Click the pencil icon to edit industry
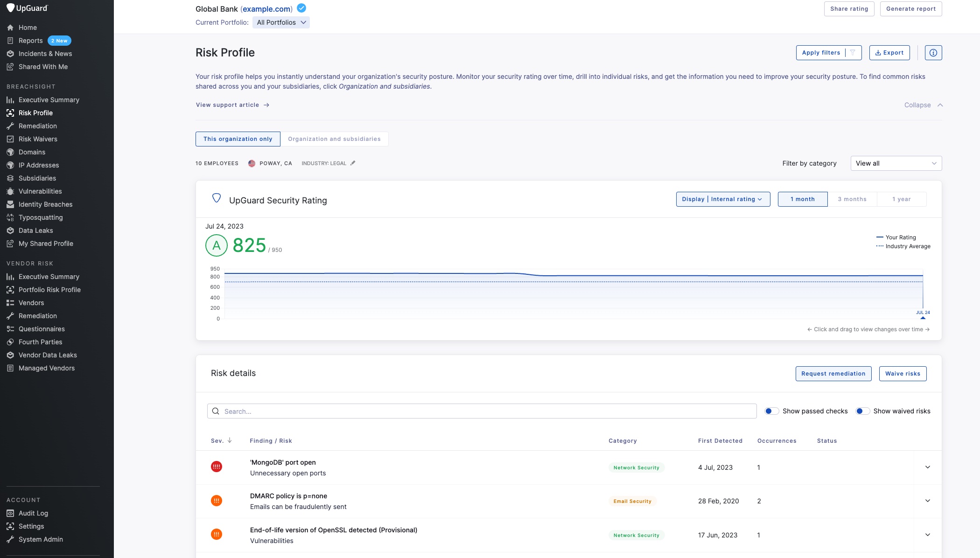This screenshot has height=558, width=980. tap(353, 163)
